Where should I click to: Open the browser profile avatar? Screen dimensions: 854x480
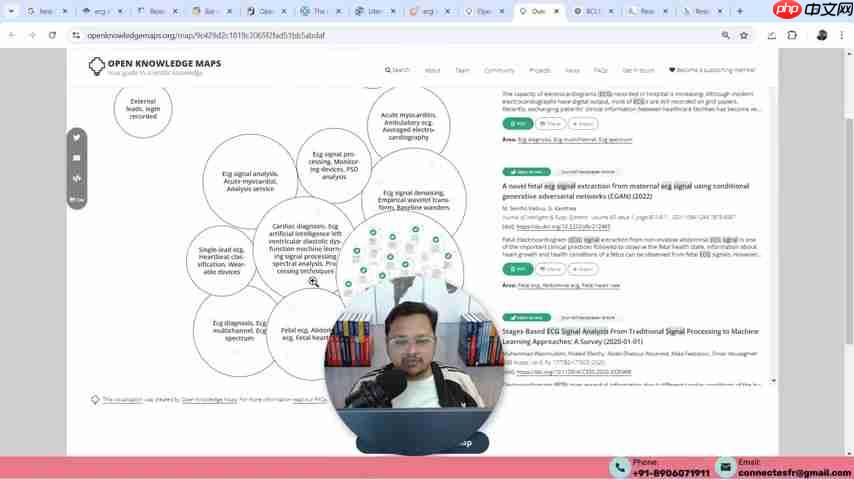point(822,35)
